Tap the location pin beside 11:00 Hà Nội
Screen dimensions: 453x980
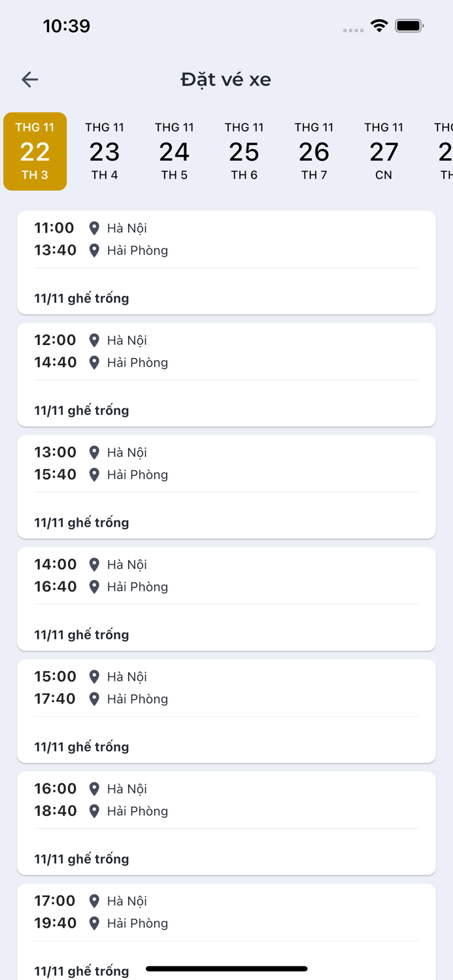pyautogui.click(x=94, y=228)
